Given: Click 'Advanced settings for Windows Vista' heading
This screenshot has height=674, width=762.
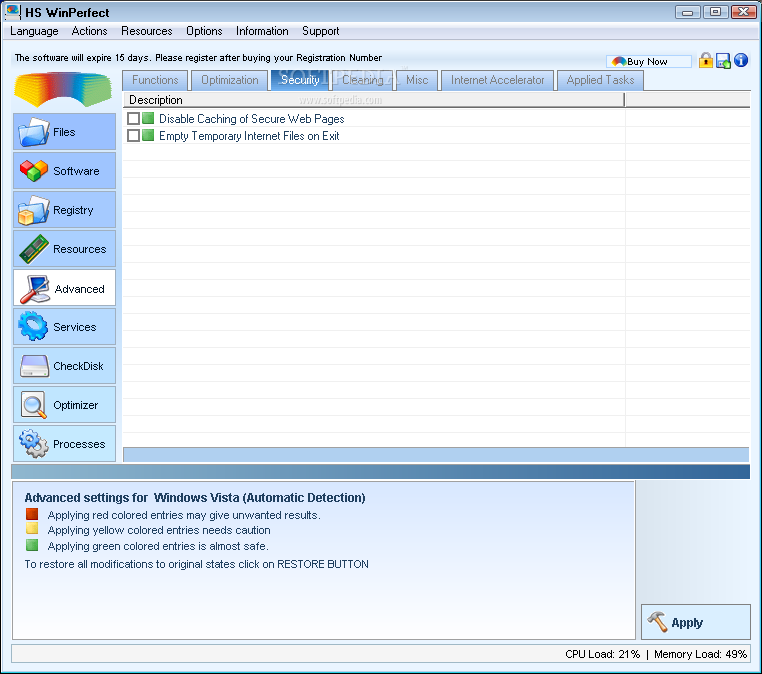Looking at the screenshot, I should pyautogui.click(x=195, y=498).
